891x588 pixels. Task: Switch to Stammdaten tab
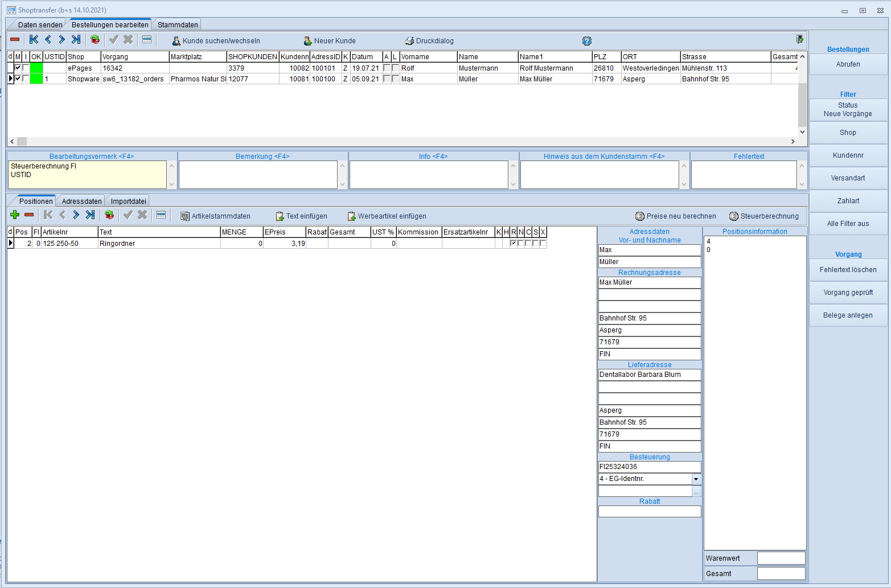178,25
